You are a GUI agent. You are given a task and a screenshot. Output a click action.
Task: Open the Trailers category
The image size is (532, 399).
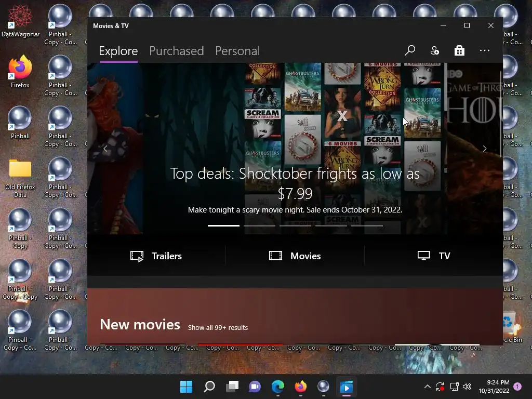point(156,256)
